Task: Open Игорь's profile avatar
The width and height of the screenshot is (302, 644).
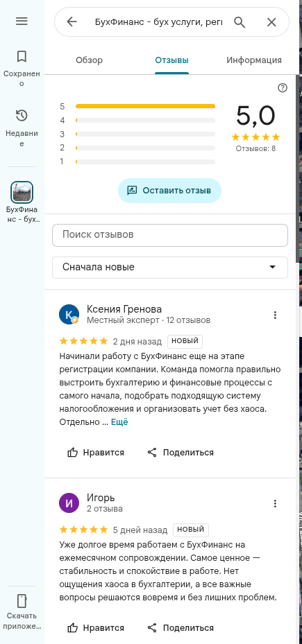Action: pyautogui.click(x=69, y=503)
